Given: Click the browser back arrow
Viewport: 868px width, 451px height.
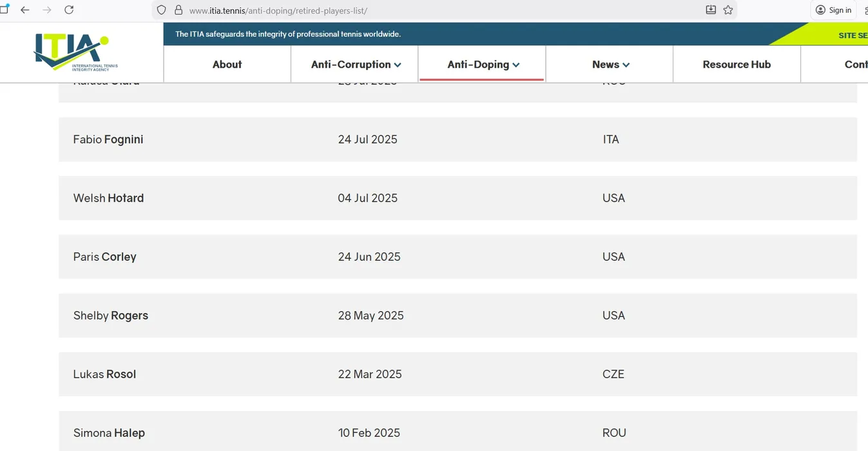Looking at the screenshot, I should pos(25,10).
